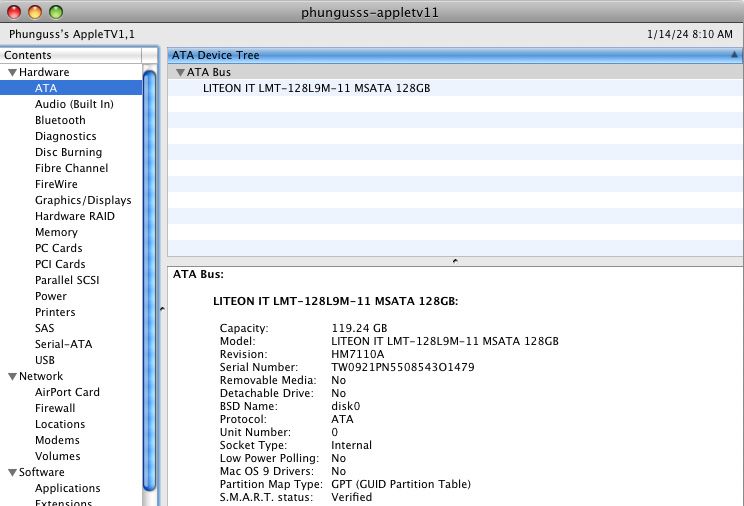Screen dimensions: 744x506
Task: Click the HM7110A revision value
Action: [x=357, y=355]
